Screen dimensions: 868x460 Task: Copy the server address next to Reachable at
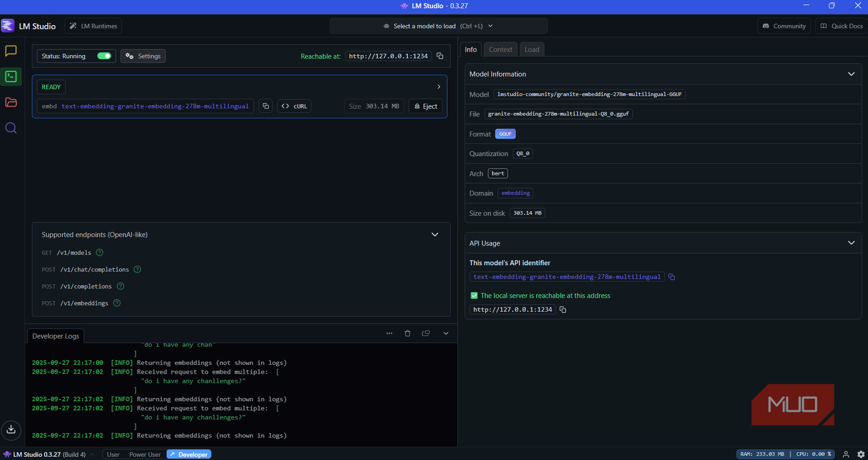pos(440,56)
